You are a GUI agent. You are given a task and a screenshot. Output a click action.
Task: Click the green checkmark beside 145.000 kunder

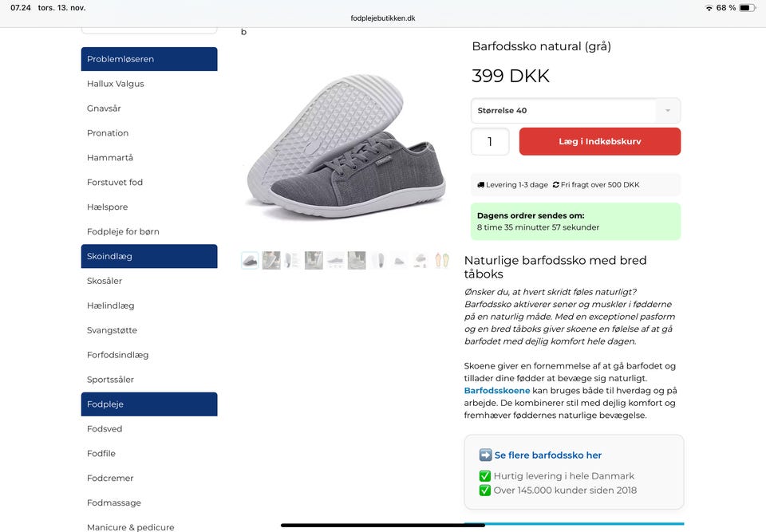484,491
